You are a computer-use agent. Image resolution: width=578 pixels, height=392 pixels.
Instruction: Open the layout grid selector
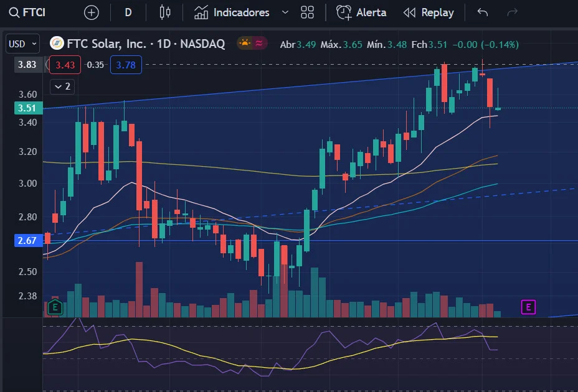click(x=307, y=12)
